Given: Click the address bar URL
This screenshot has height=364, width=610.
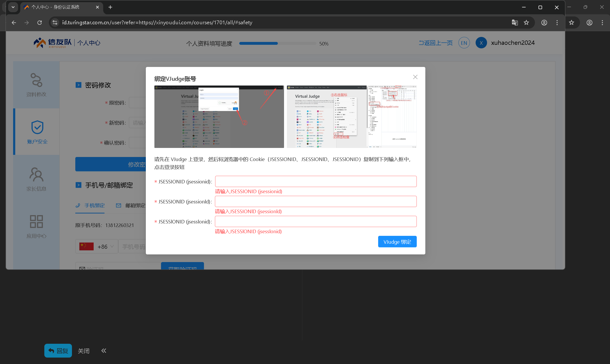Looking at the screenshot, I should [157, 23].
